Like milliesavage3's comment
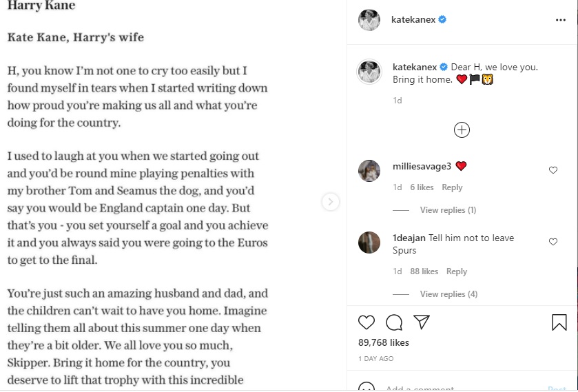 tap(553, 170)
